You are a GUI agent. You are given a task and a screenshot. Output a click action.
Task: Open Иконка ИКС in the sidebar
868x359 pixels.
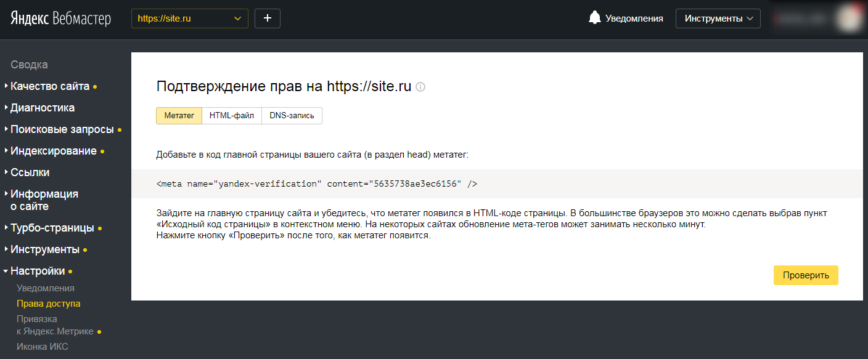tap(43, 347)
